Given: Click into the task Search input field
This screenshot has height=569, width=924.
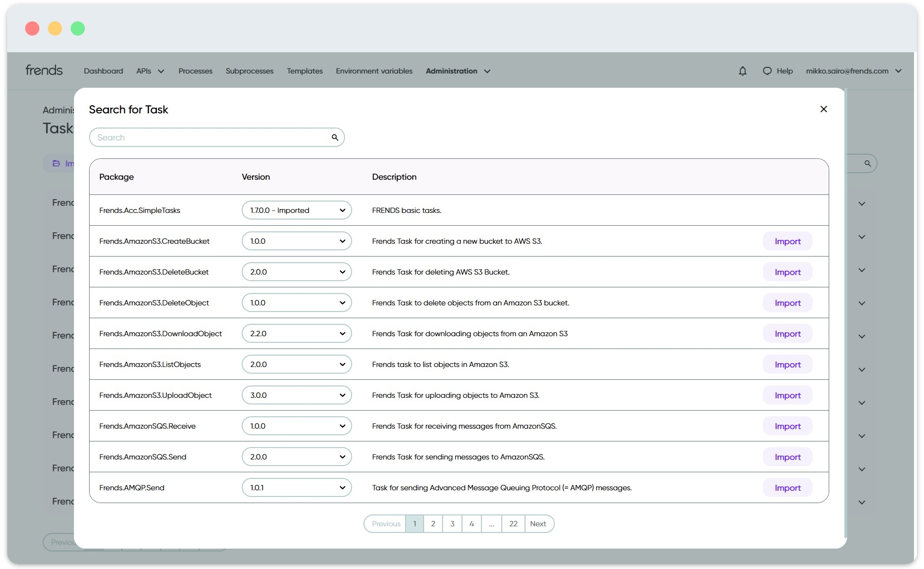Looking at the screenshot, I should pyautogui.click(x=208, y=138).
